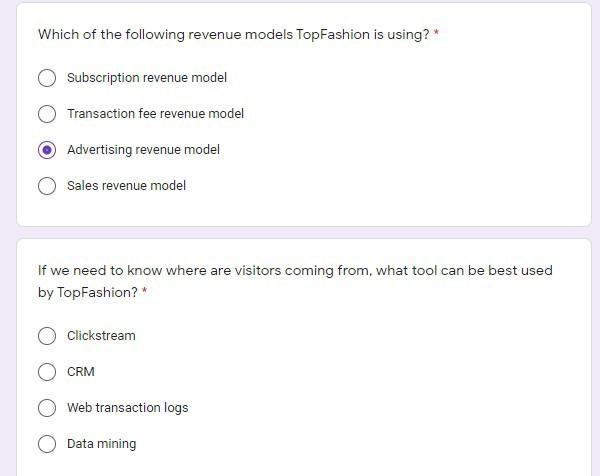This screenshot has height=476, width=600.
Task: Select the Clickstream radio button
Action: 47,336
